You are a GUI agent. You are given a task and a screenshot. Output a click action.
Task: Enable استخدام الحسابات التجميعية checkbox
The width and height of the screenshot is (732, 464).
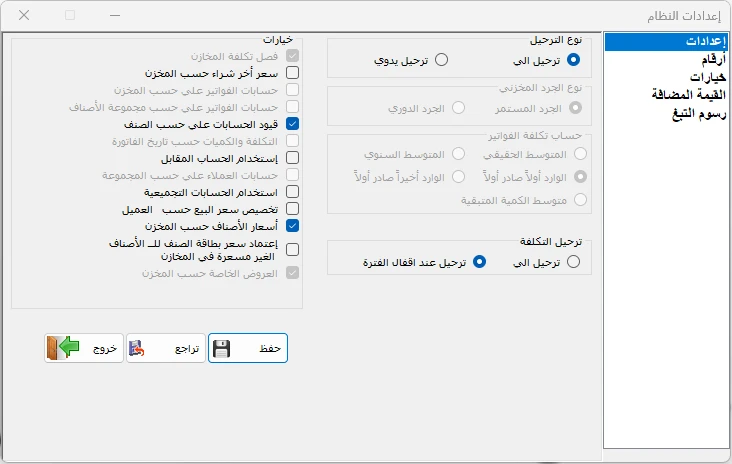tap(292, 192)
